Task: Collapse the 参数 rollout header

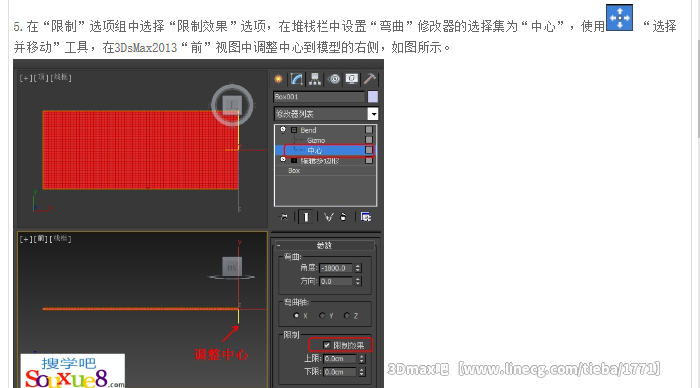Action: pyautogui.click(x=325, y=245)
